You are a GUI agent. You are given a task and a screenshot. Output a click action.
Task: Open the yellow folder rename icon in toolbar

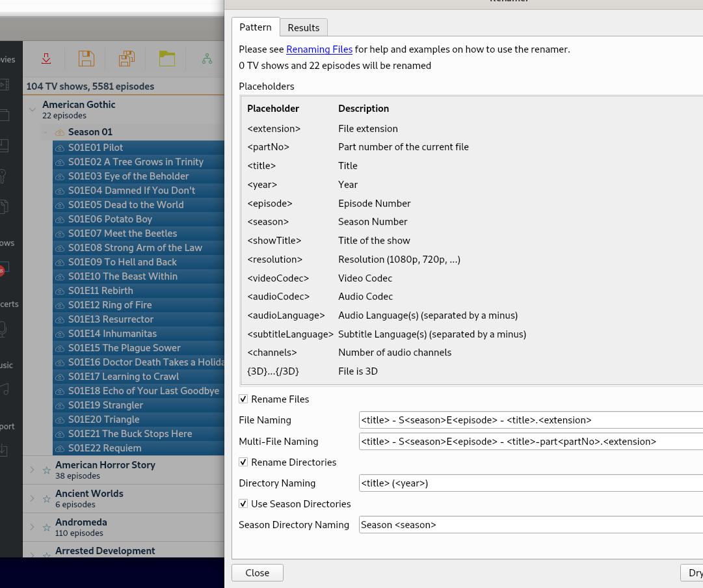[x=167, y=58]
